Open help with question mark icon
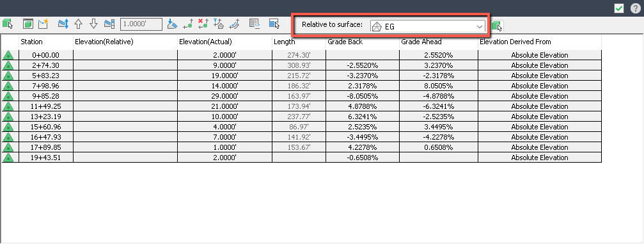 pyautogui.click(x=635, y=8)
